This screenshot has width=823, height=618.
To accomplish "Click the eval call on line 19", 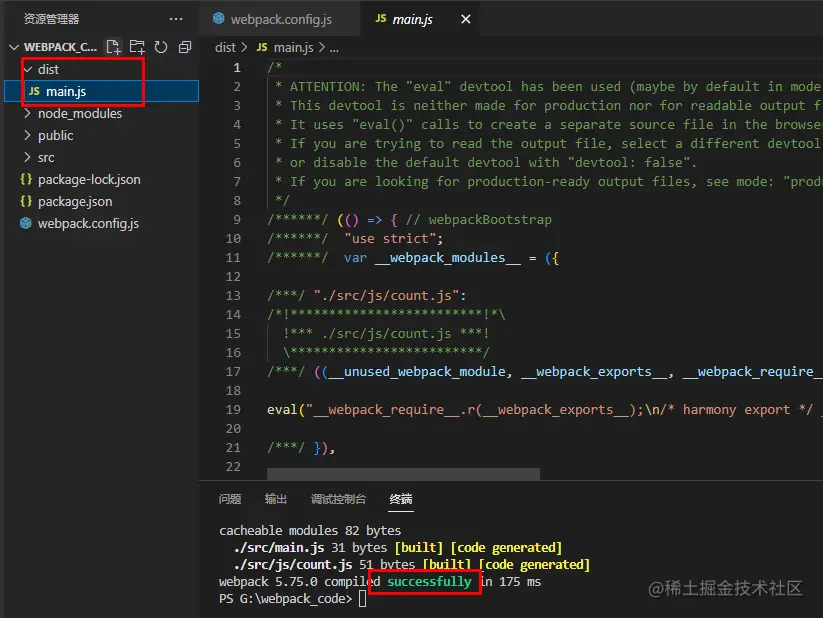I will click(x=282, y=410).
